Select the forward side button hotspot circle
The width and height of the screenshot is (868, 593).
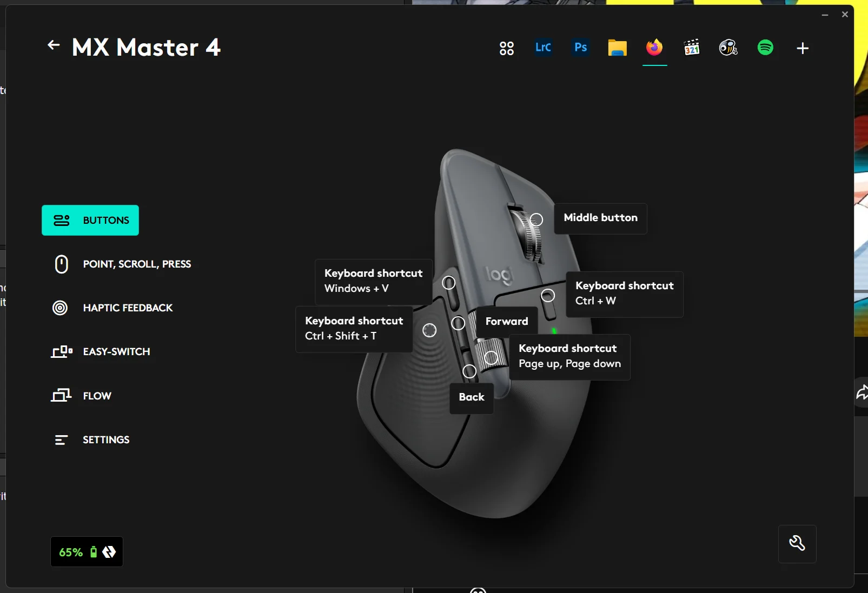point(458,323)
